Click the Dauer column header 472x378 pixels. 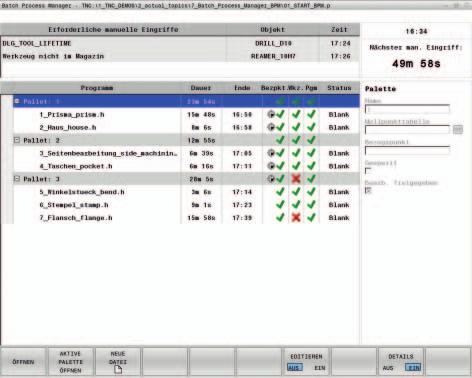tap(201, 88)
